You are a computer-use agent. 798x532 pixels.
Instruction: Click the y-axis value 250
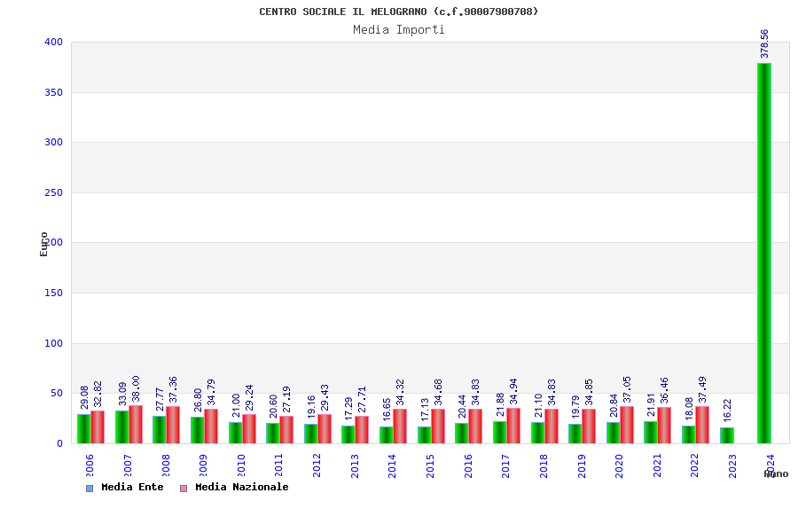click(53, 192)
